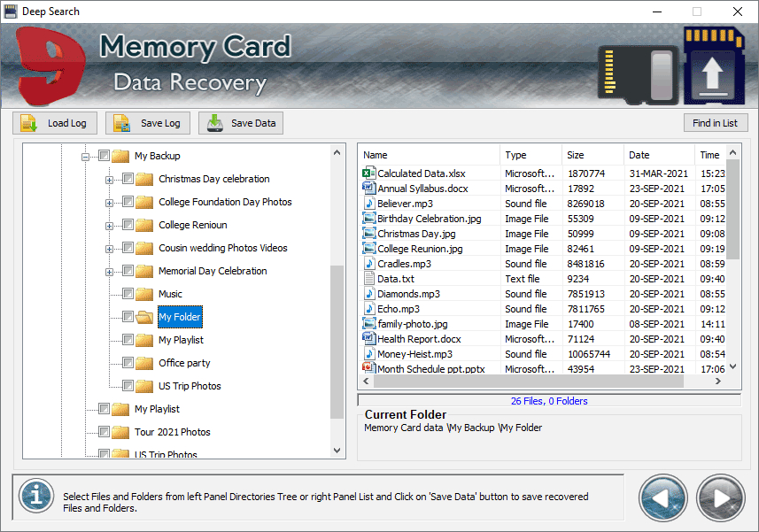Image resolution: width=759 pixels, height=532 pixels.
Task: Click the Office party folder icon
Action: click(x=144, y=363)
